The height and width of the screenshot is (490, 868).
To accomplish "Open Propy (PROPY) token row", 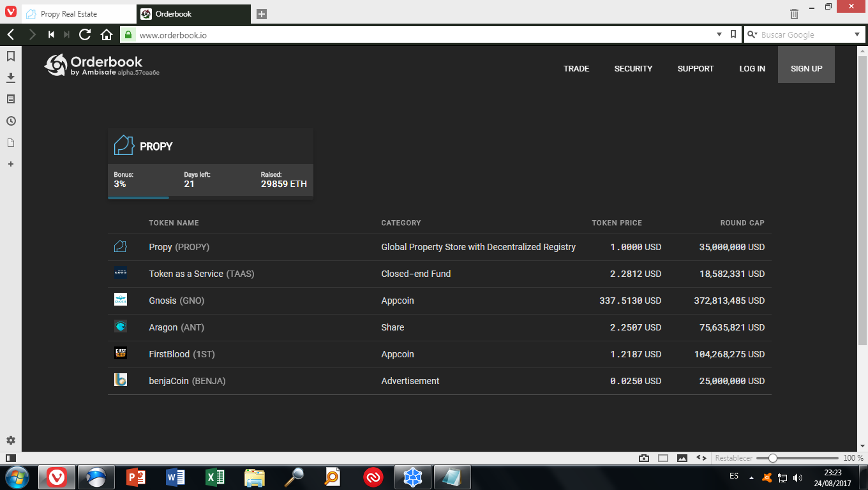I will (440, 247).
